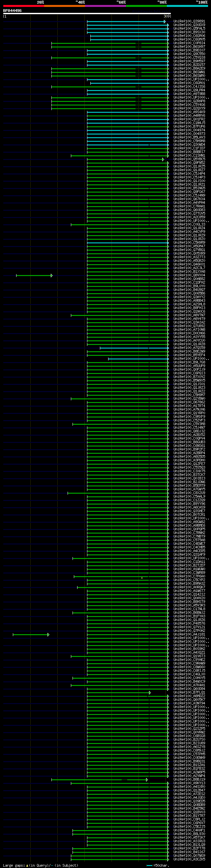Select the UniRef100_Q31AF9 hit label
The width and height of the screenshot is (211, 868).
190,555
